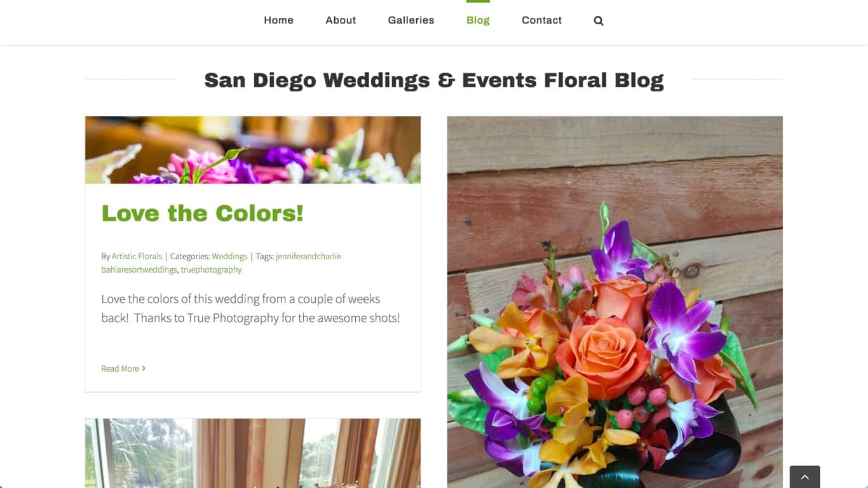The height and width of the screenshot is (488, 868).
Task: Open the Weddings category link
Action: point(229,256)
